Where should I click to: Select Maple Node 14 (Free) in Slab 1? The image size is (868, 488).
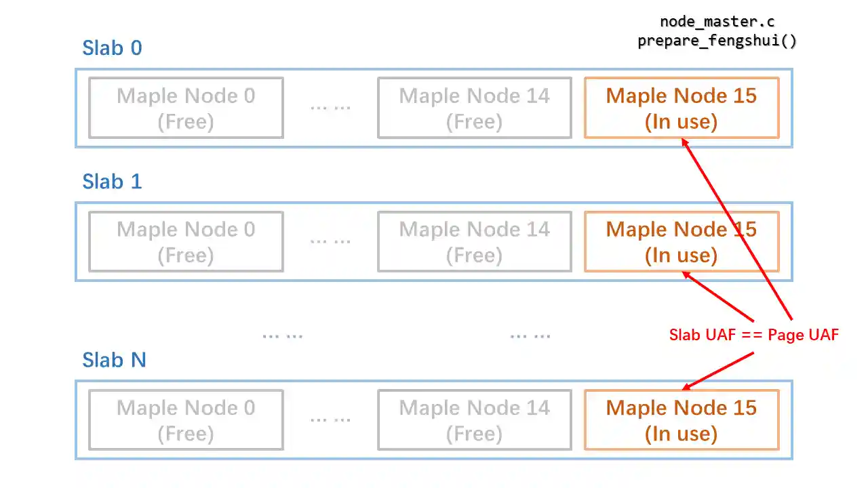coord(474,241)
